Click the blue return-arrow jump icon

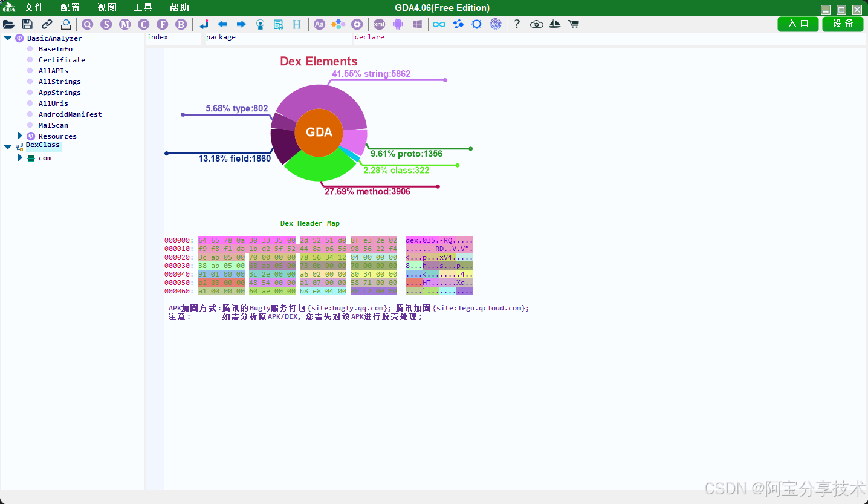coord(204,24)
